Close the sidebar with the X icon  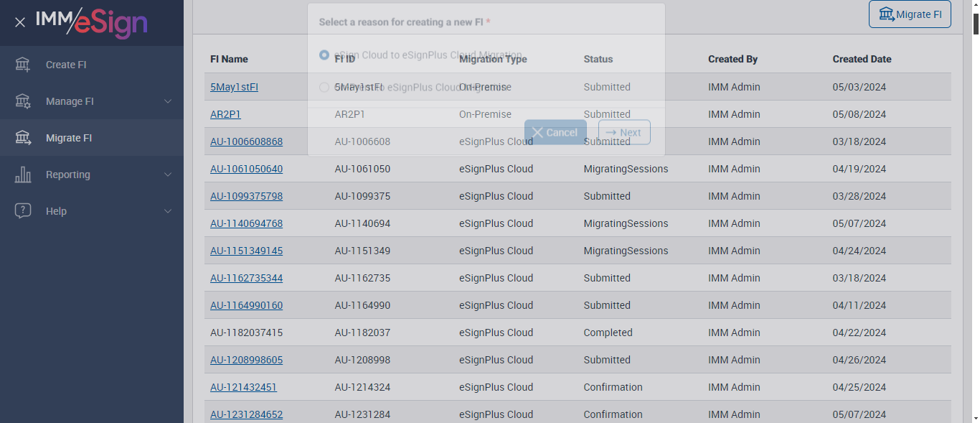click(20, 22)
